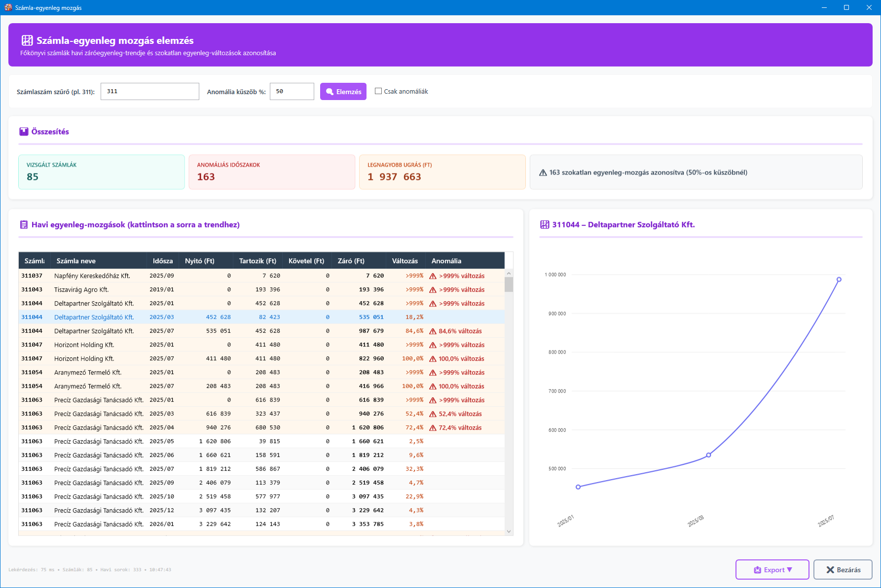Run analysis with the Elemzés button
The image size is (881, 588).
tap(343, 92)
